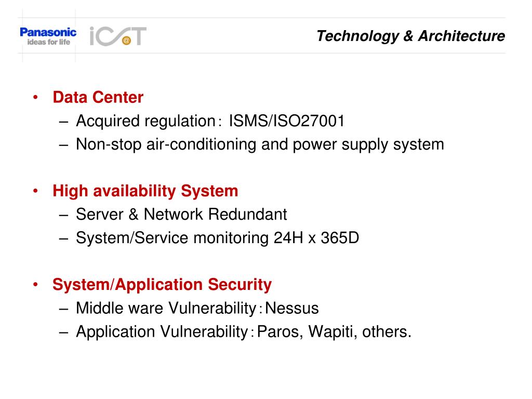Viewport: 532px width, 399px height.
Task: Click the red bullet before System/Application Security
Action: click(36, 285)
